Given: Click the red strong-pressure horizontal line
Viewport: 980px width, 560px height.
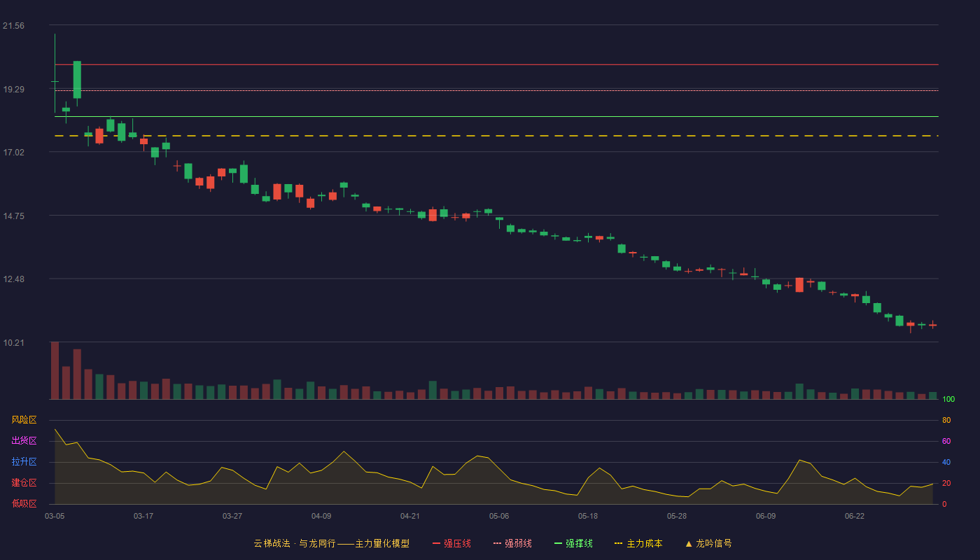Looking at the screenshot, I should click(496, 64).
